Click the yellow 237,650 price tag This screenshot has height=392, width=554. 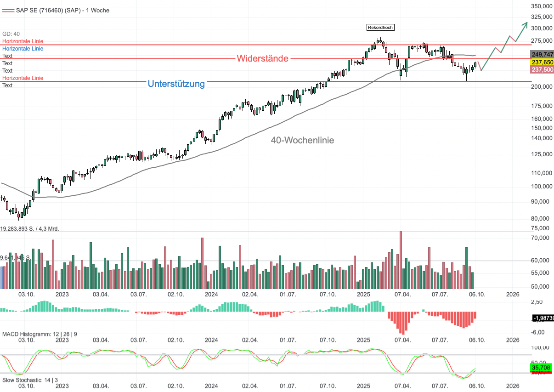[x=542, y=62]
